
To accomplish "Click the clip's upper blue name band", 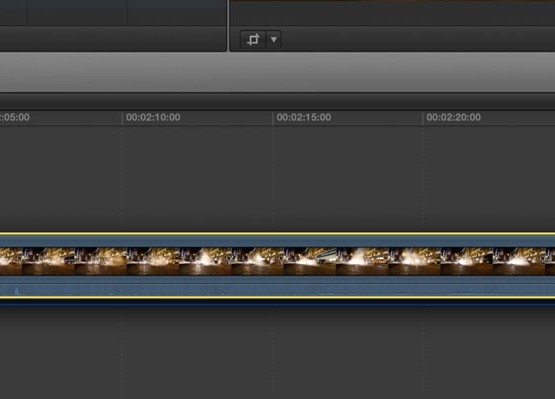I will click(x=278, y=241).
